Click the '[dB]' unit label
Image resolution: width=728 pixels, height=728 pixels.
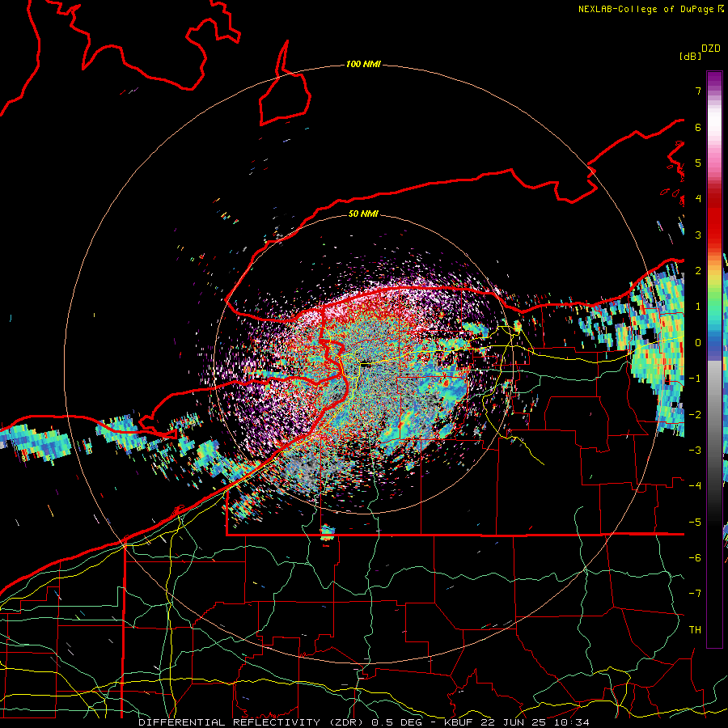[x=690, y=56]
